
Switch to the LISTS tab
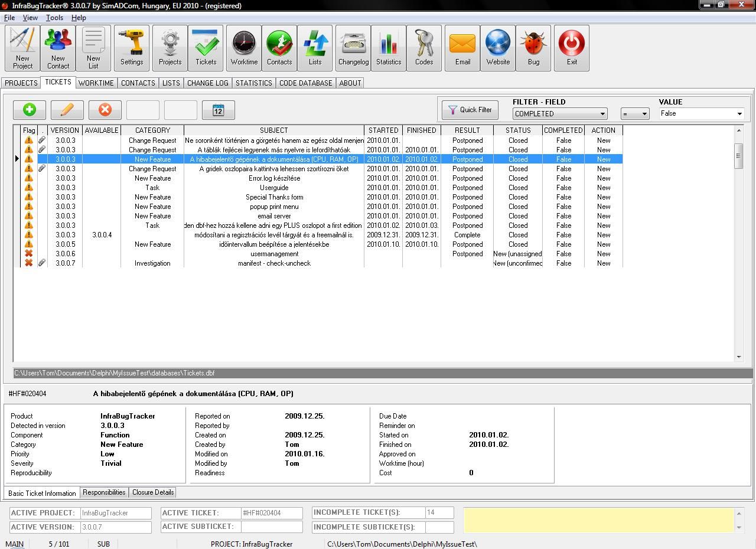[171, 83]
